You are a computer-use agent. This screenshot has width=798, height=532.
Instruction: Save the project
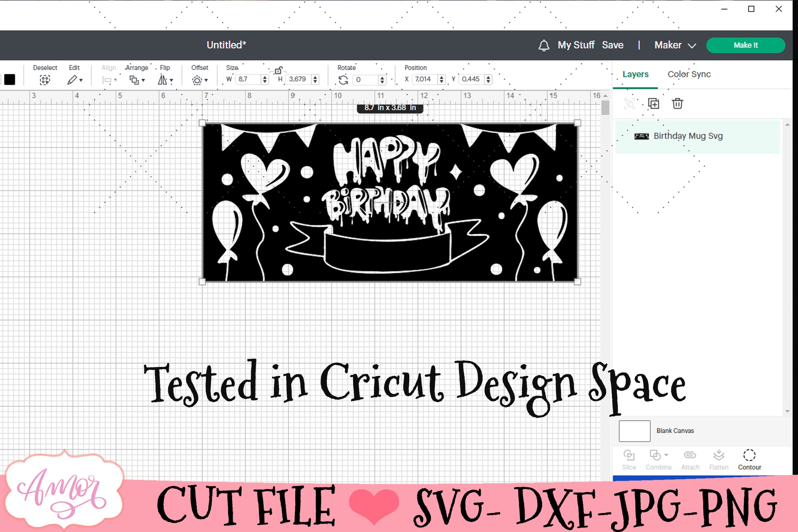pos(613,45)
